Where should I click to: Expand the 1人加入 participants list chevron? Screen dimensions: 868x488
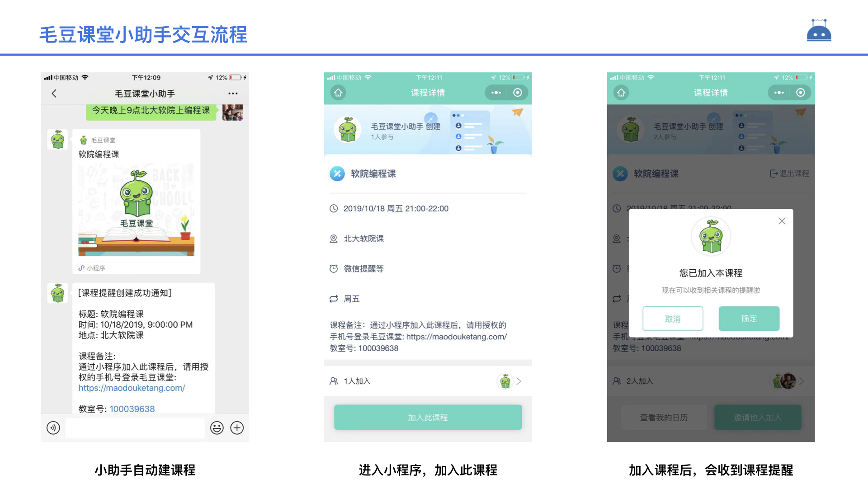pyautogui.click(x=519, y=381)
